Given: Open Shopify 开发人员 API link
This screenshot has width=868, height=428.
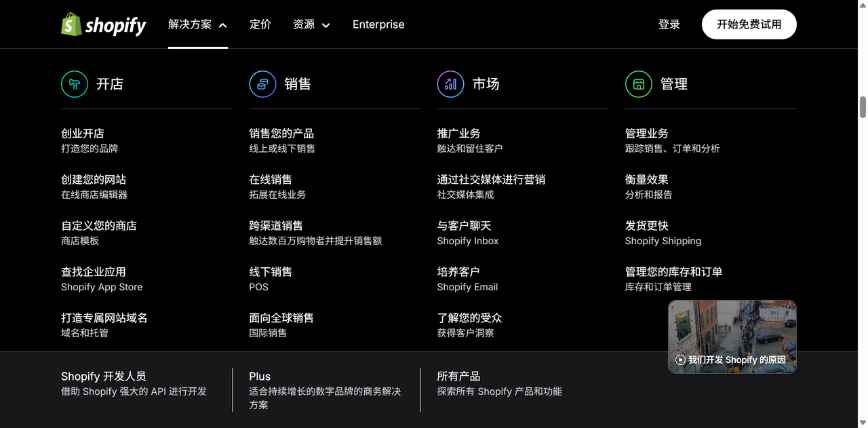Looking at the screenshot, I should tap(134, 383).
